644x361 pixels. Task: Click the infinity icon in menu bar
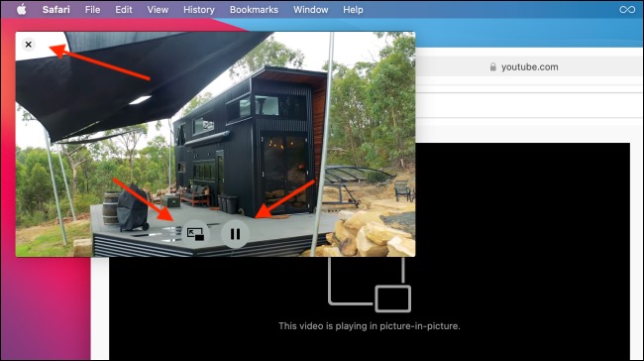click(x=627, y=10)
